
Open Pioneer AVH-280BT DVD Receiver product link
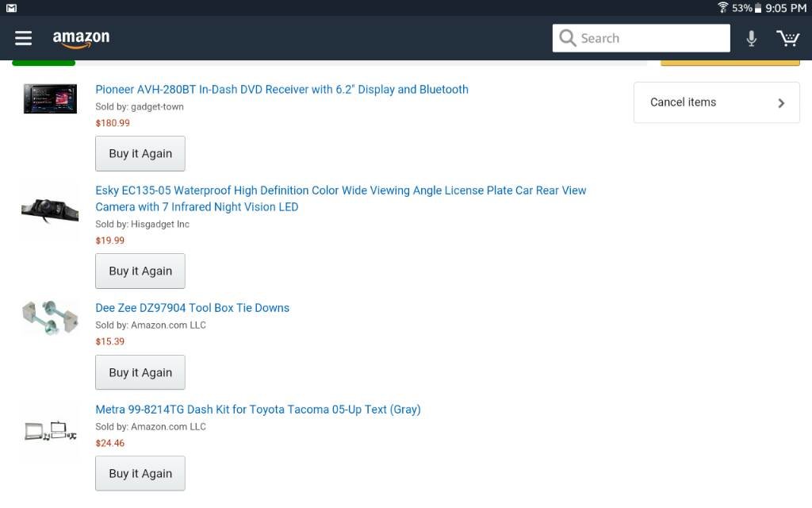point(282,89)
